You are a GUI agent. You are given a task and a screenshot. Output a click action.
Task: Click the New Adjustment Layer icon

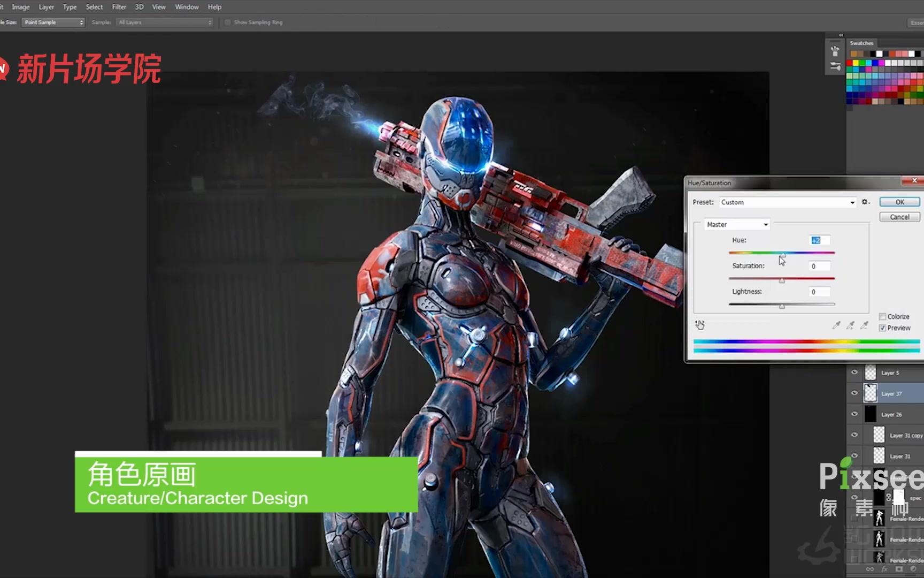[913, 569]
